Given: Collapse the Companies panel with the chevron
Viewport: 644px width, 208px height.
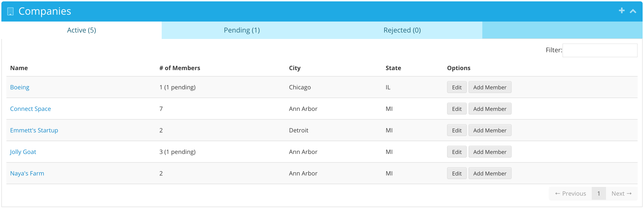Looking at the screenshot, I should (x=633, y=11).
